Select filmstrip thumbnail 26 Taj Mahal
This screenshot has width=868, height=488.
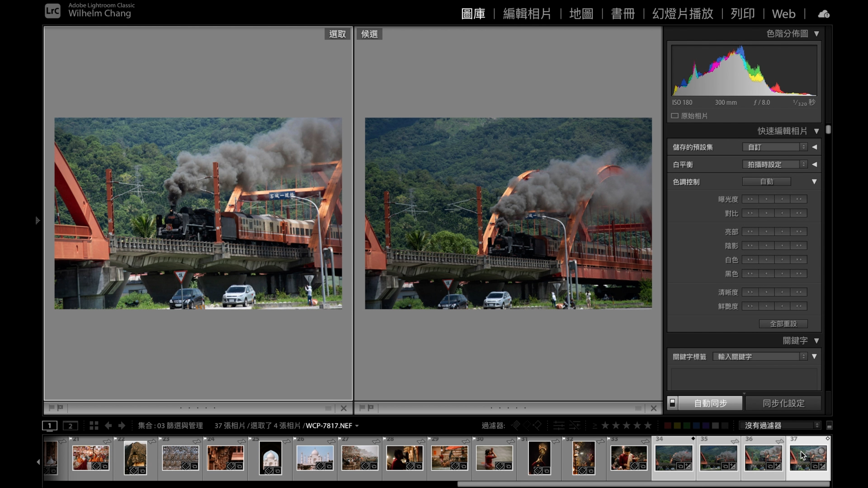tap(315, 458)
